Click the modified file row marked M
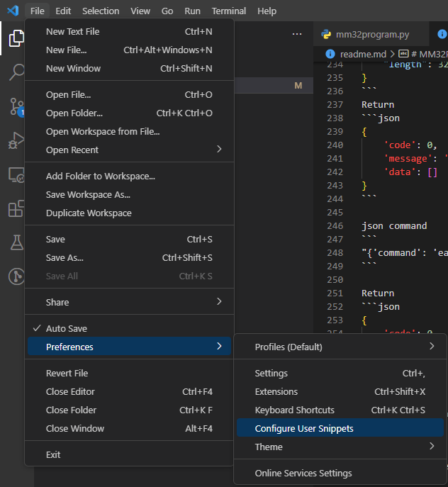This screenshot has height=487, width=448. (274, 85)
